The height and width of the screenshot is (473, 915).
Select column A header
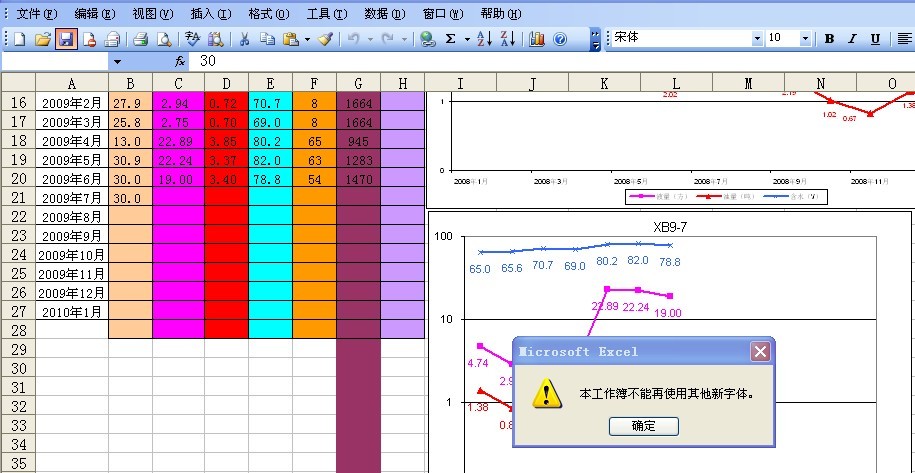72,83
